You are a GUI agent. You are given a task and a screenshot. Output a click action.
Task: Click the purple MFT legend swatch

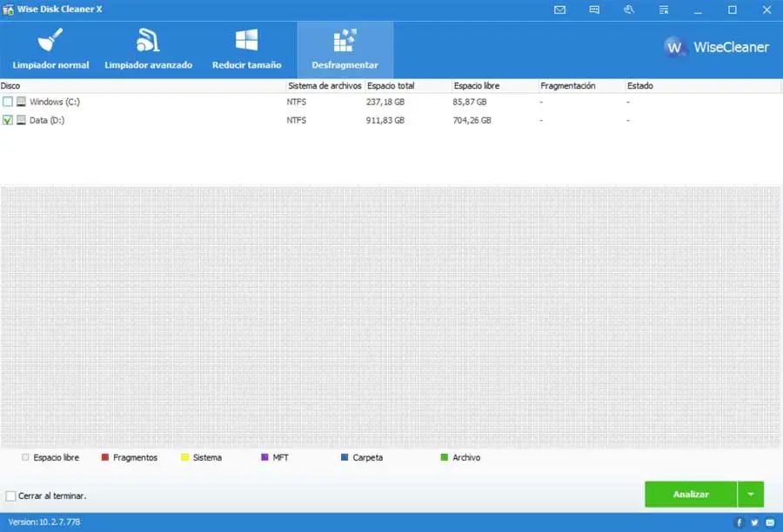pyautogui.click(x=264, y=457)
